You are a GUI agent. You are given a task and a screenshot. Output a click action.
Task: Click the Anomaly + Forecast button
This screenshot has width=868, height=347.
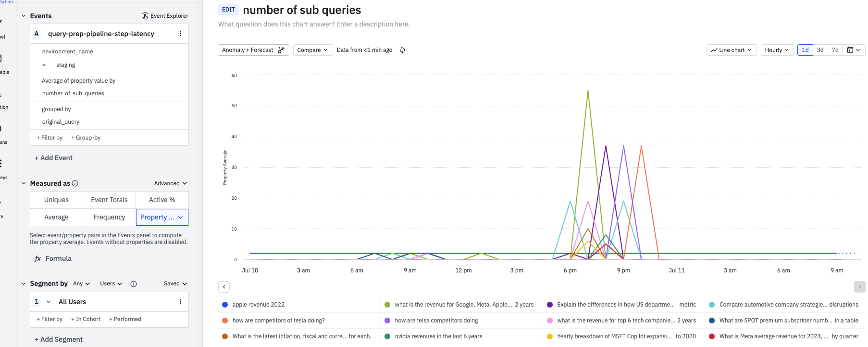[253, 50]
